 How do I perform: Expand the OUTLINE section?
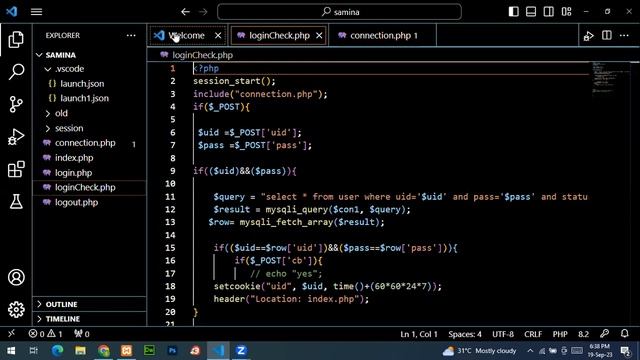point(89,304)
